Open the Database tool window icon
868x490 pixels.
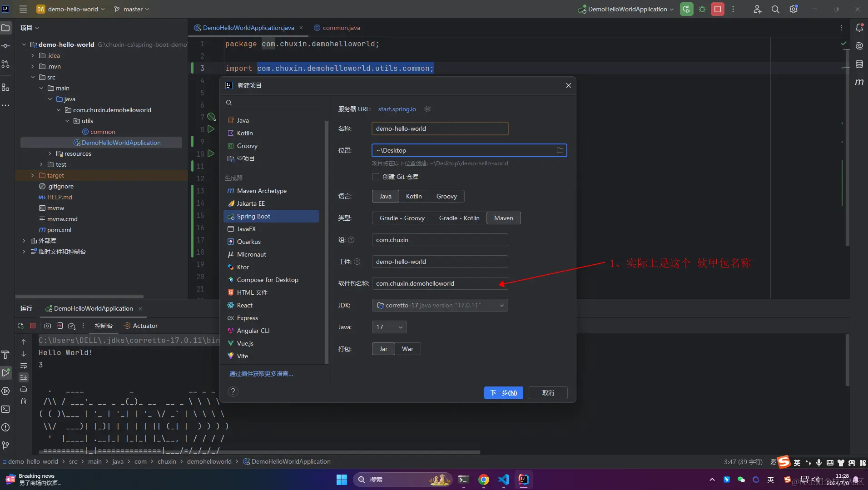tap(859, 64)
